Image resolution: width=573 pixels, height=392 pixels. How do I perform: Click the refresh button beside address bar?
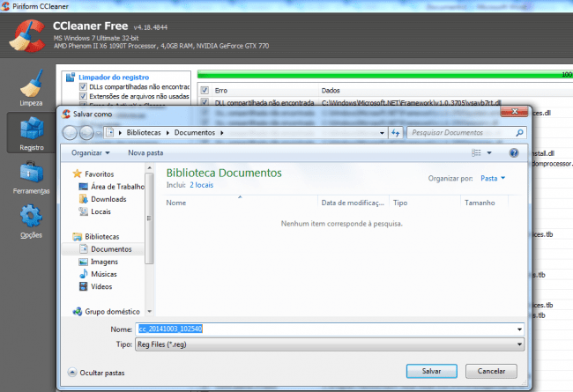396,133
